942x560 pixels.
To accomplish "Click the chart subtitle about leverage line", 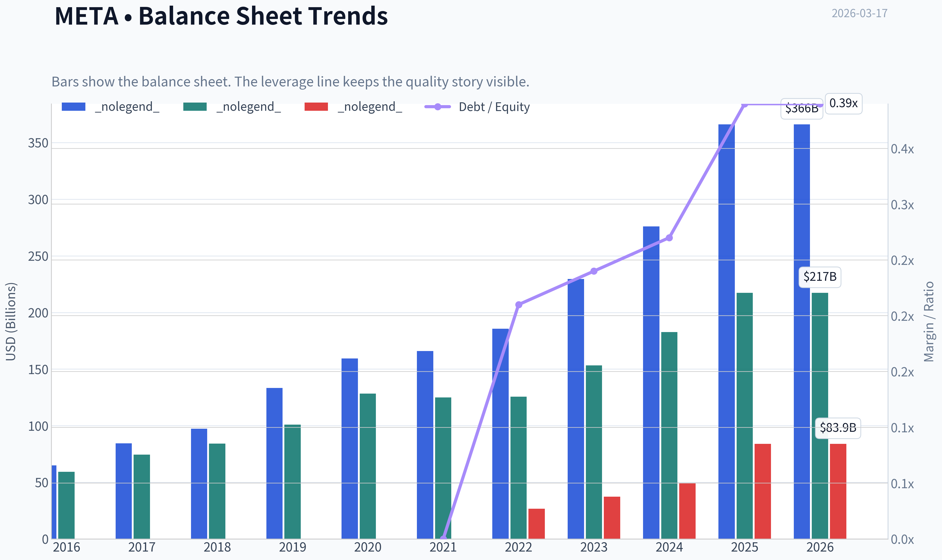I will point(290,82).
